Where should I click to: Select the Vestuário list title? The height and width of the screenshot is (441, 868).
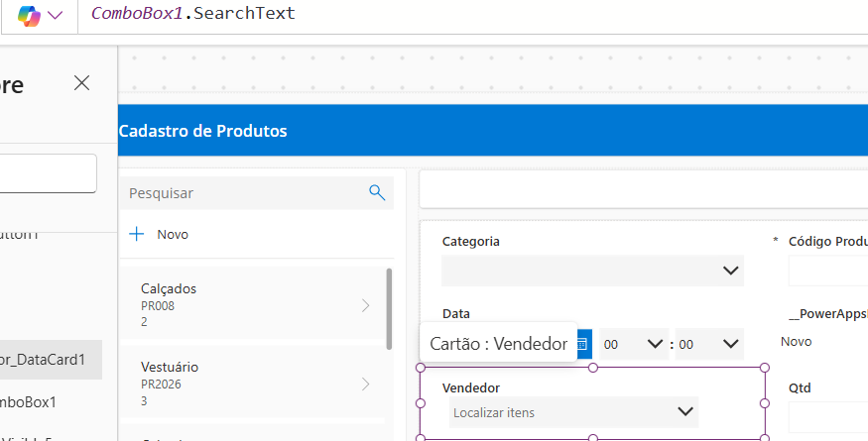(170, 367)
